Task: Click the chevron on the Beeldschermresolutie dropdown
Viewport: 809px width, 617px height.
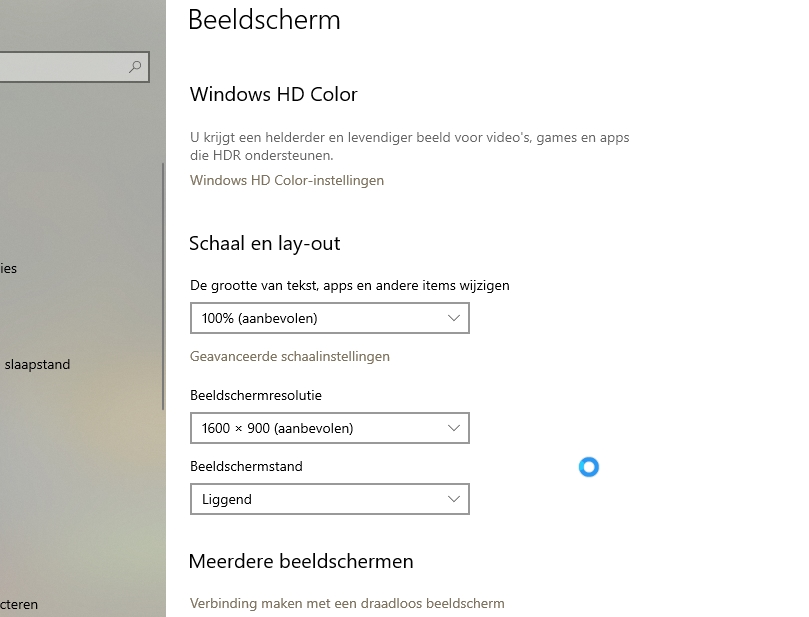Action: coord(455,428)
